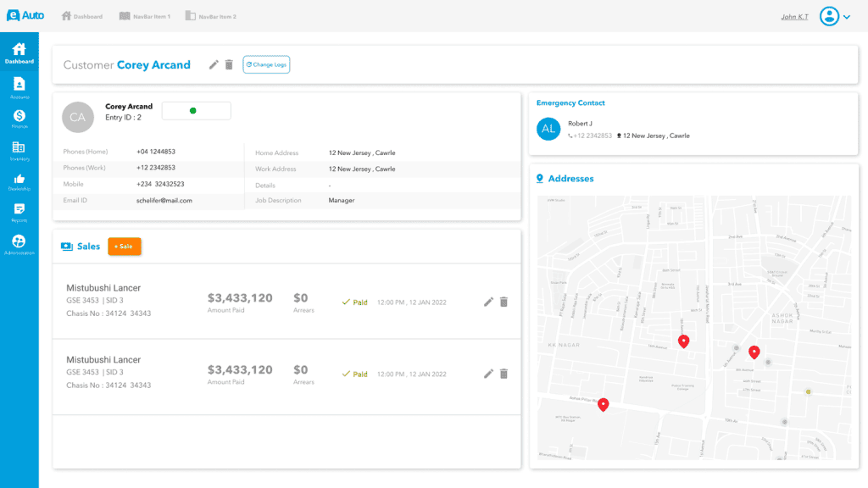The width and height of the screenshot is (868, 488).
Task: Edit the second Mistubushi Lancer sale
Action: click(x=488, y=374)
